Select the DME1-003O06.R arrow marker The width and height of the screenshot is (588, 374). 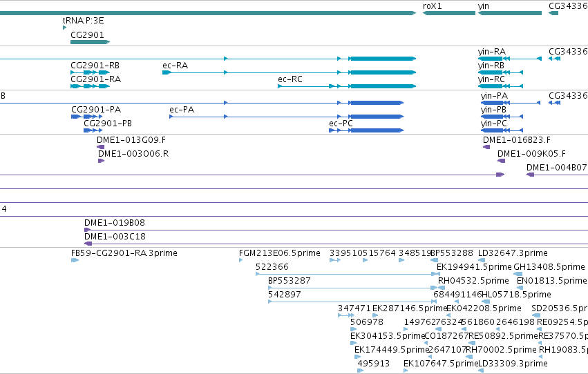pyautogui.click(x=102, y=161)
